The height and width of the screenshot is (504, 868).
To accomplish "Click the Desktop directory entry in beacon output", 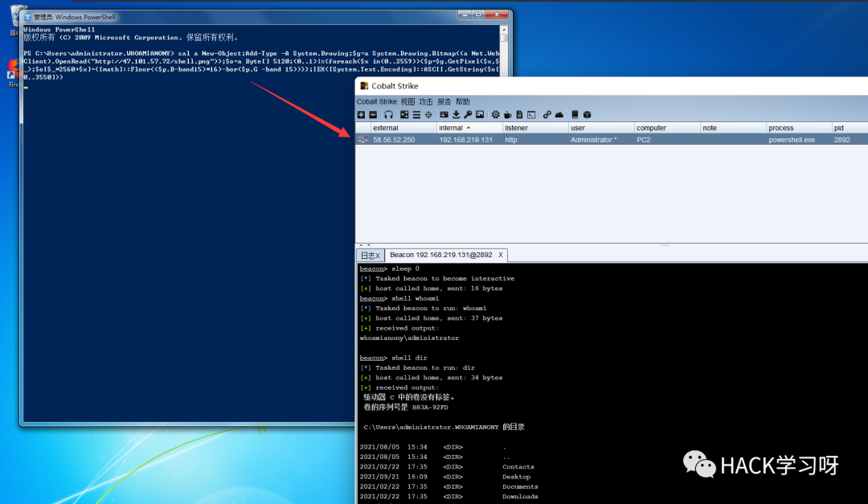I will tap(516, 477).
